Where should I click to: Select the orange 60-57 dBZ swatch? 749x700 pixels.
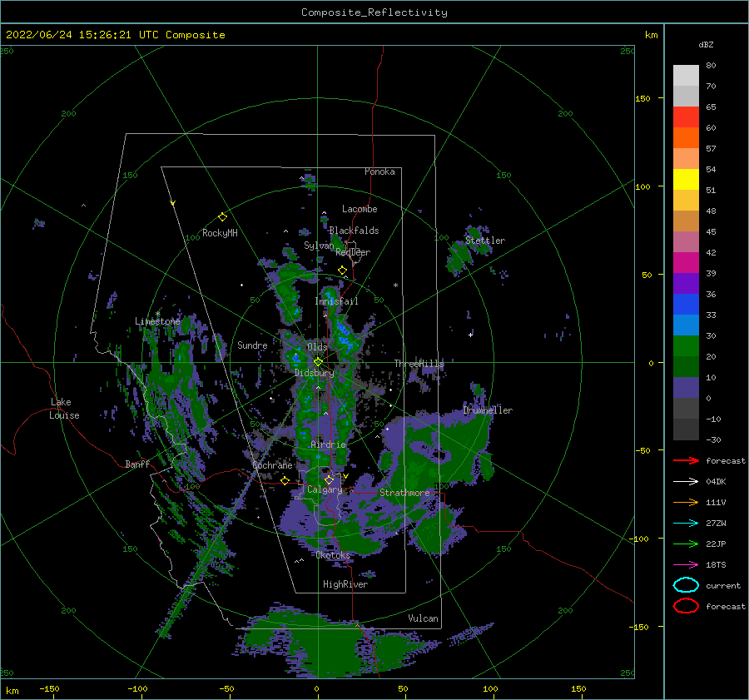[x=686, y=138]
